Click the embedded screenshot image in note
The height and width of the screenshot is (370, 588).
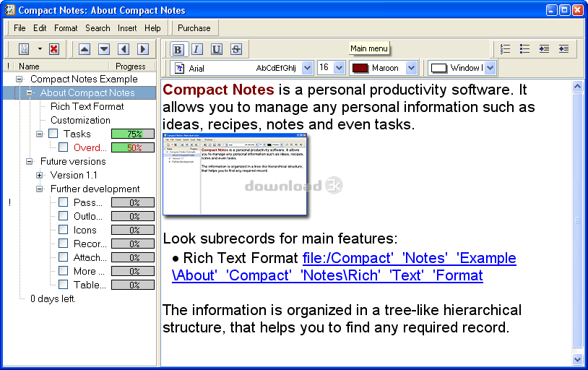(x=235, y=174)
